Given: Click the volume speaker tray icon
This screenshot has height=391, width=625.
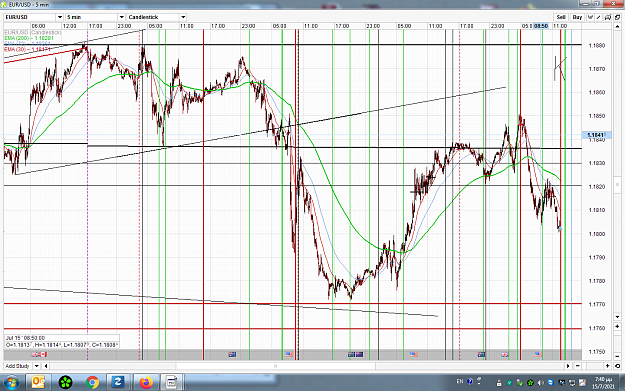Looking at the screenshot, I should point(540,383).
